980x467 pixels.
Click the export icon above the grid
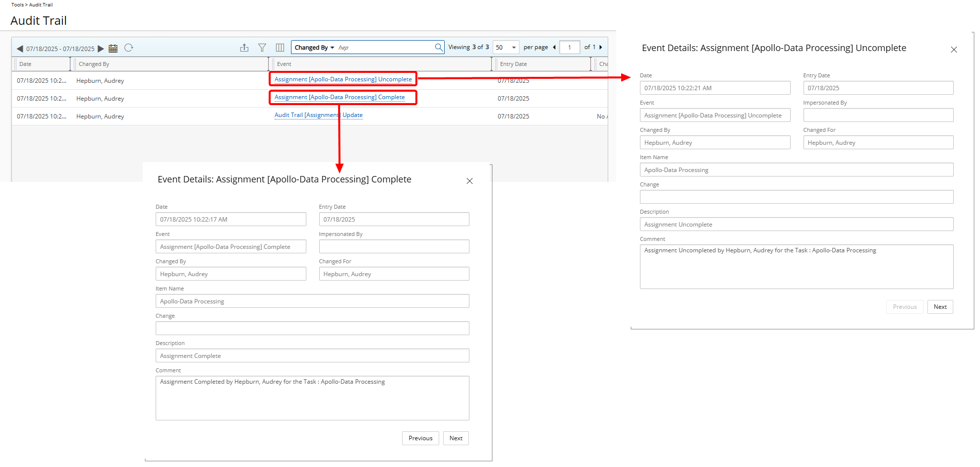(244, 48)
